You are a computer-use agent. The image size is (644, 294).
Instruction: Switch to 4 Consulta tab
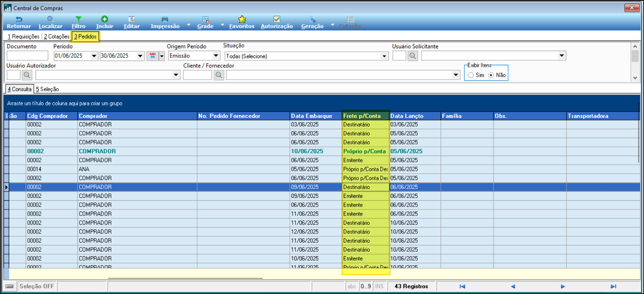click(x=20, y=89)
